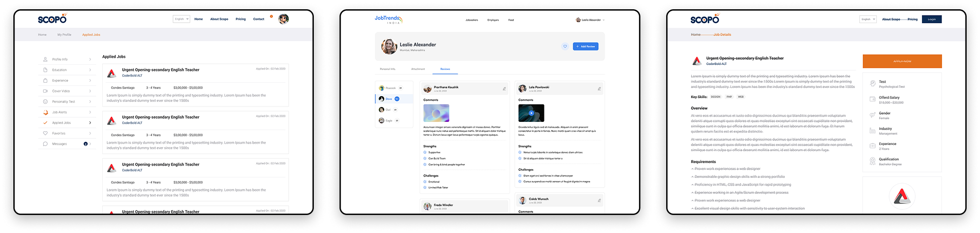Click JobTrends India logo
This screenshot has height=233, width=980.
(389, 20)
